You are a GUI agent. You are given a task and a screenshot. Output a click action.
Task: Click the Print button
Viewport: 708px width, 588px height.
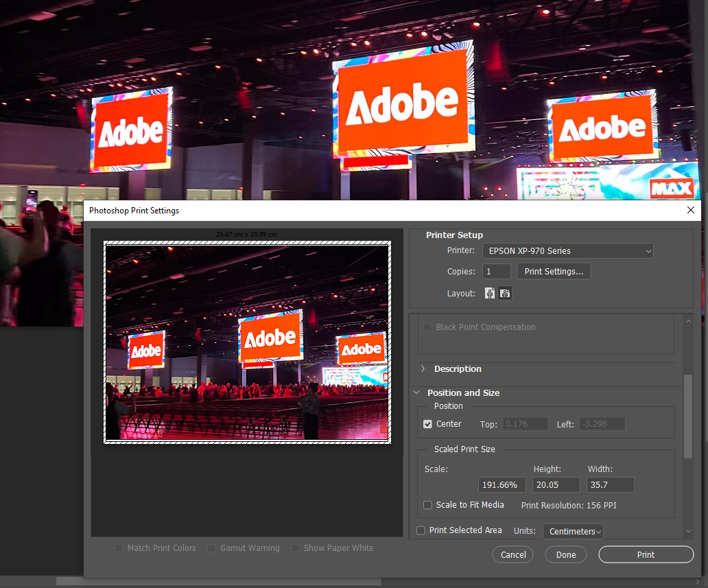pyautogui.click(x=646, y=554)
